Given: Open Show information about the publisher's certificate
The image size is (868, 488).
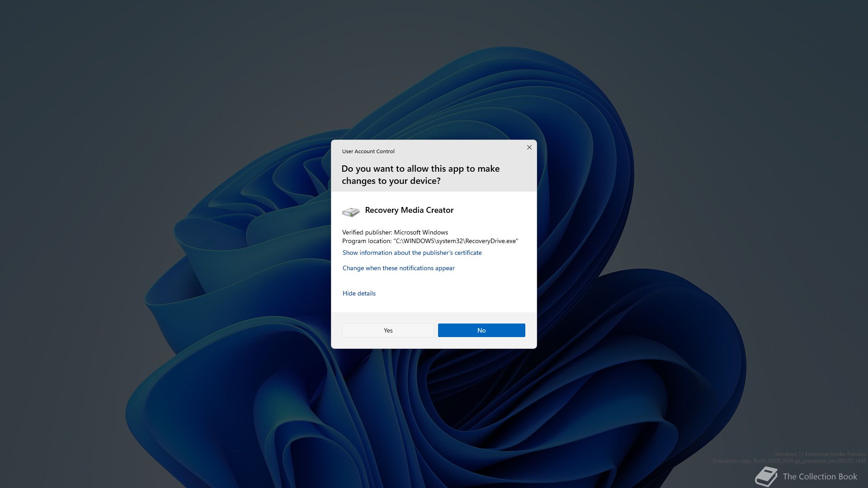Looking at the screenshot, I should click(412, 253).
